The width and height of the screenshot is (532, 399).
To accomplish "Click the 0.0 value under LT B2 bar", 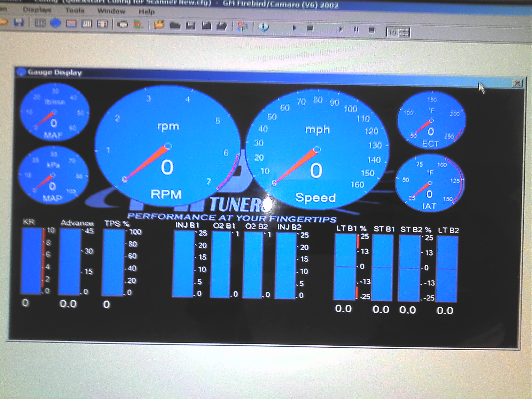I will coord(445,311).
